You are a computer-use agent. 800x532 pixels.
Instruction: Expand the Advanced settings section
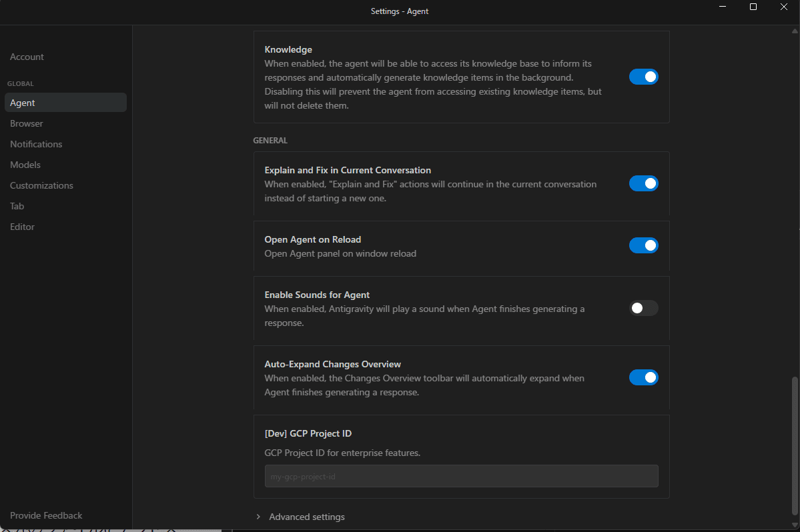pos(306,517)
